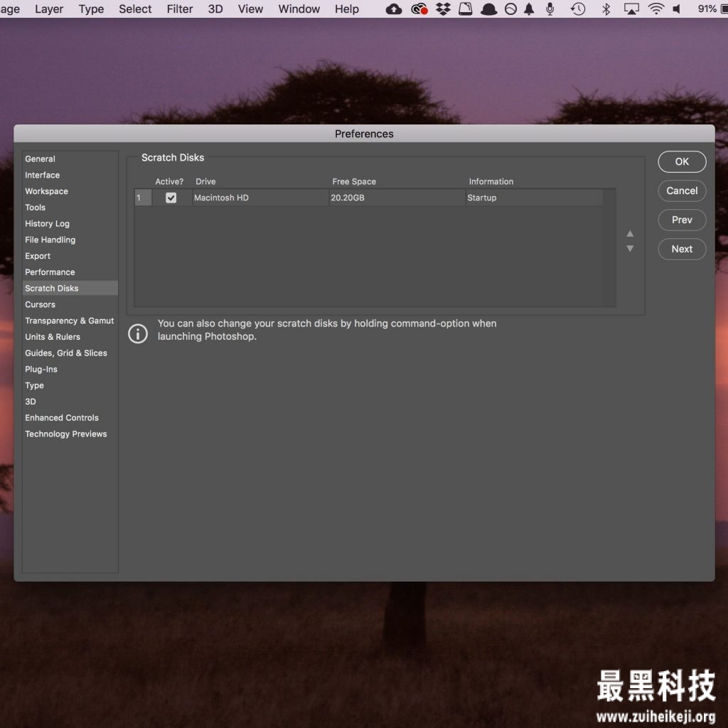The image size is (728, 728).
Task: Open the Creative Cloud menu bar icon
Action: [x=419, y=9]
